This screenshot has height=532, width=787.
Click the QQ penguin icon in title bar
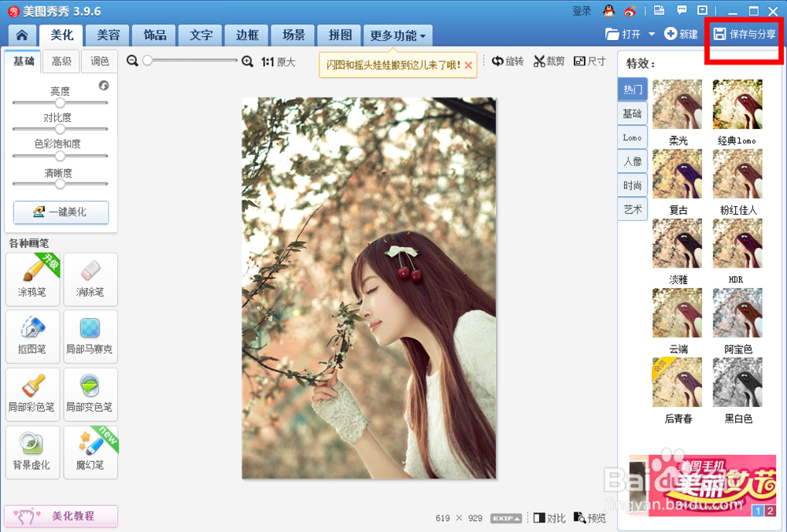(x=609, y=10)
